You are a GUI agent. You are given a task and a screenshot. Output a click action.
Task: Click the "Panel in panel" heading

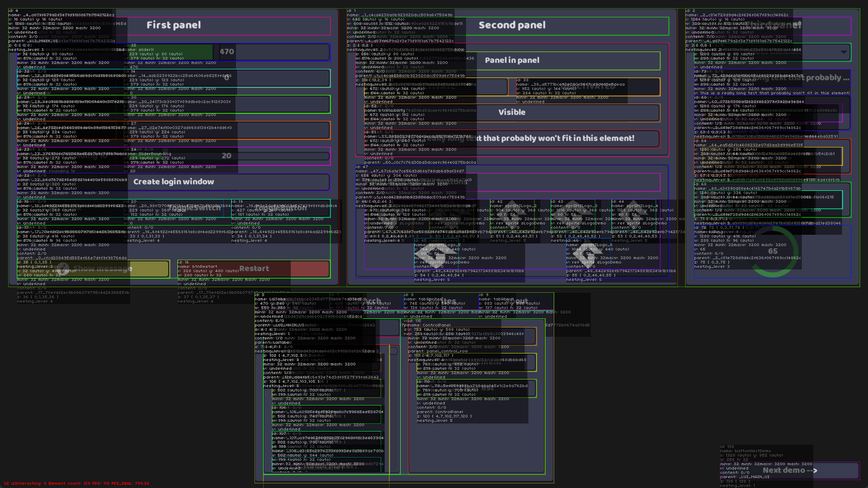coord(512,61)
